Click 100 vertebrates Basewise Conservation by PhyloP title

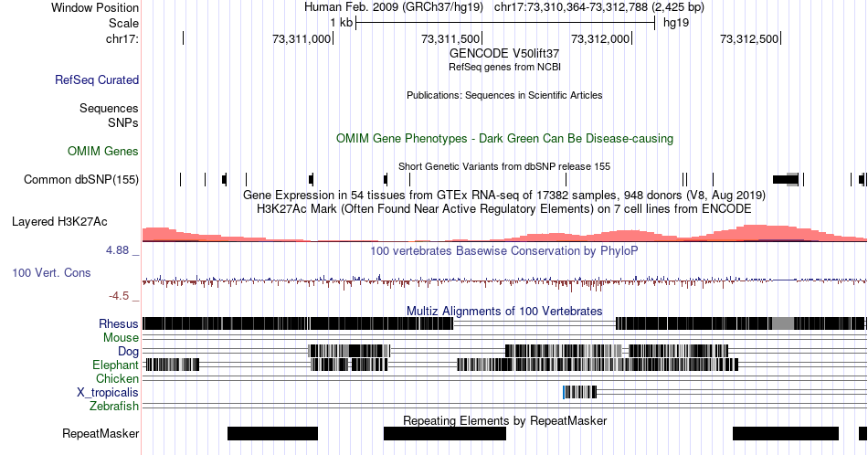[504, 250]
